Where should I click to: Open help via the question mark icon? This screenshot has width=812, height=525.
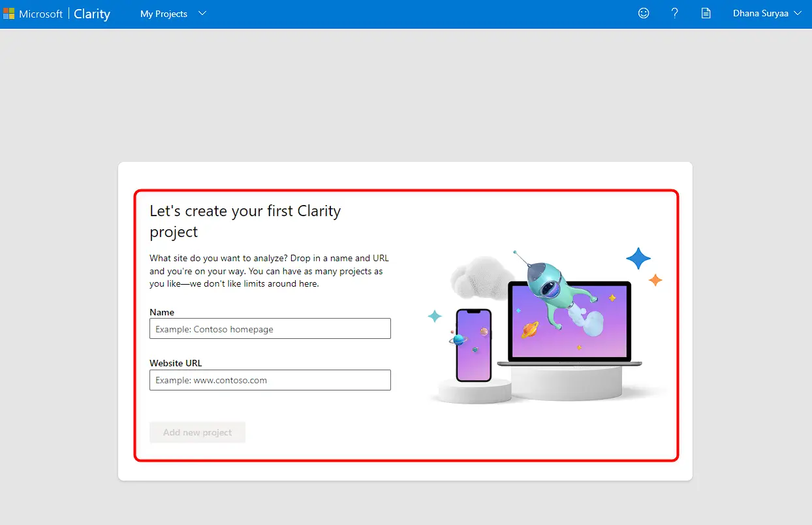(675, 13)
